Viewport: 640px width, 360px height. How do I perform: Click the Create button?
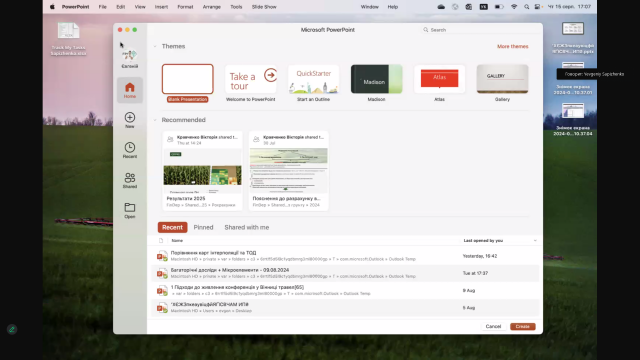(x=522, y=327)
